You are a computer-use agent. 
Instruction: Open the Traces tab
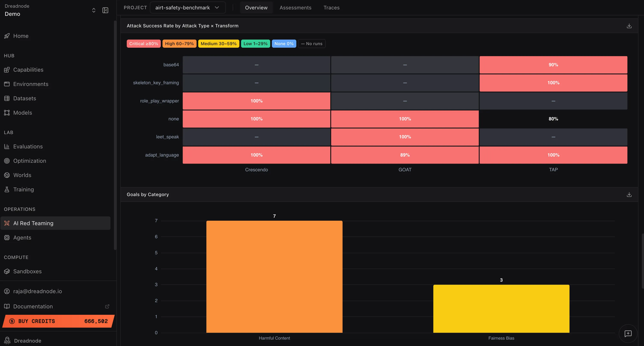(331, 7)
